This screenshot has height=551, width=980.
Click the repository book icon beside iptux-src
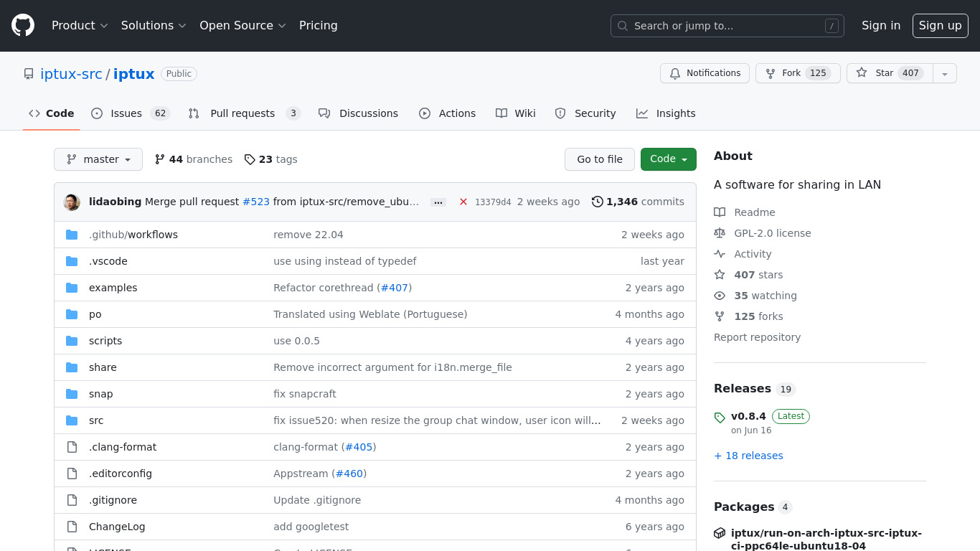click(x=29, y=74)
